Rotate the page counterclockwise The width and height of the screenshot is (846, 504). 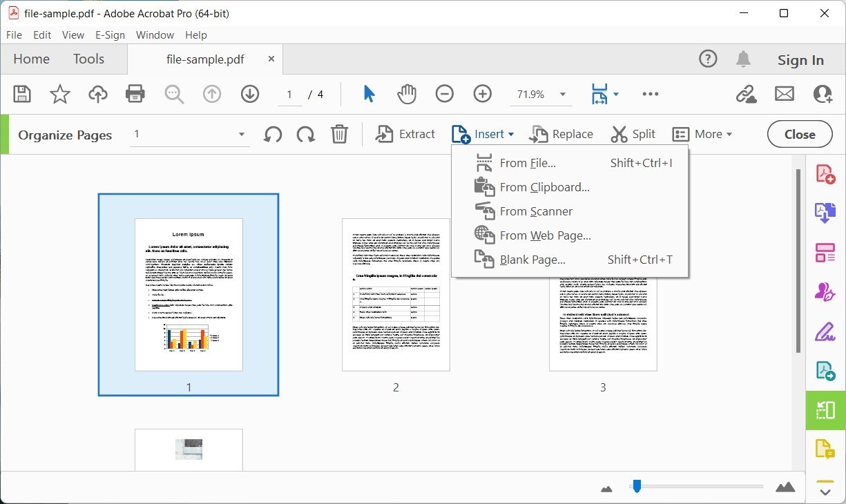point(273,135)
